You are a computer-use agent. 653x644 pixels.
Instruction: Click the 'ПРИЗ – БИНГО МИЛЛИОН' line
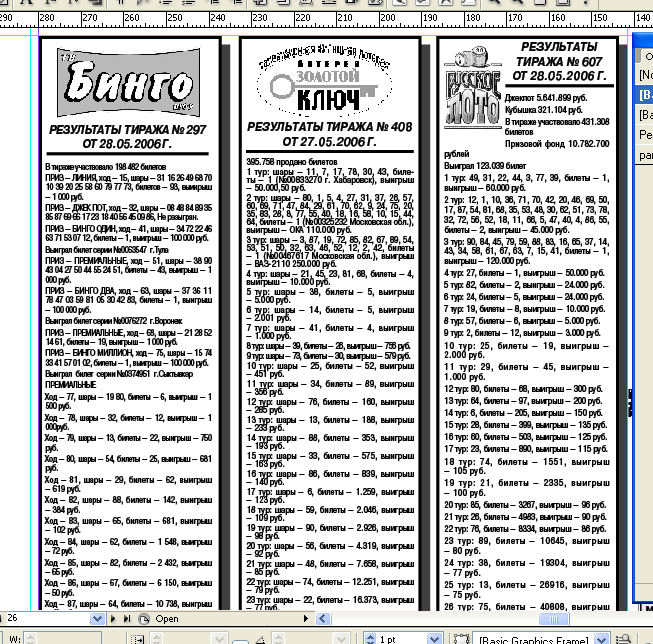pyautogui.click(x=128, y=353)
